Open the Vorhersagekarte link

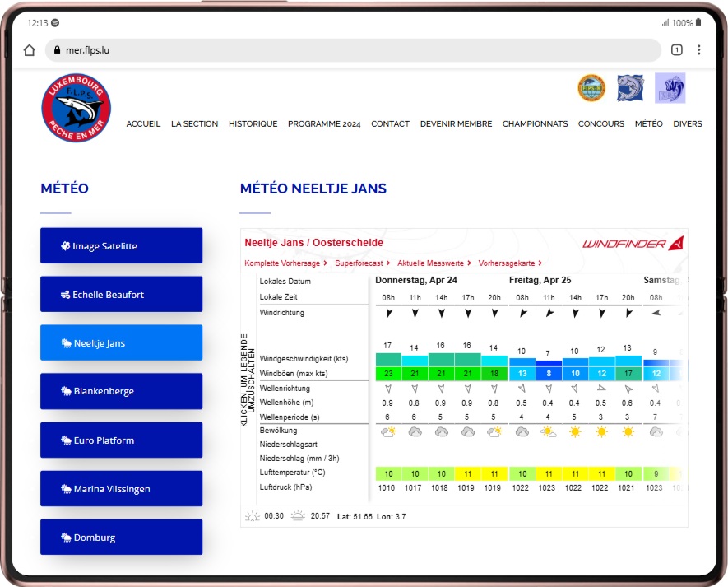click(509, 263)
